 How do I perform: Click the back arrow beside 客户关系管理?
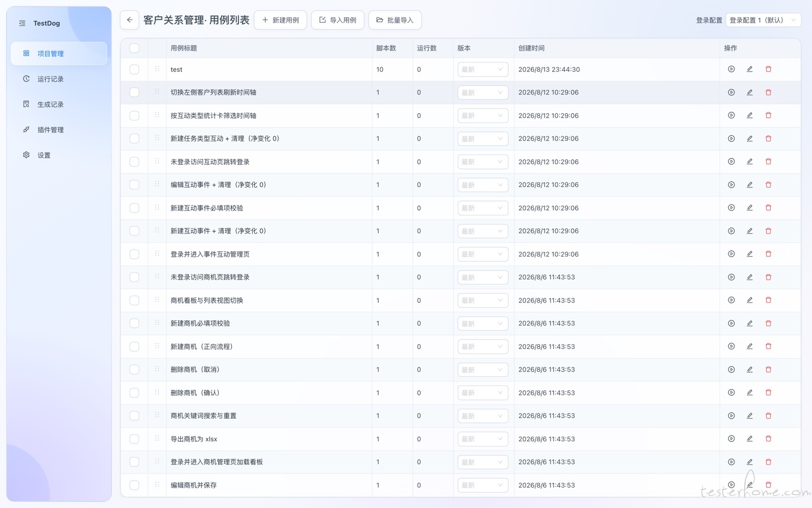[x=129, y=20]
